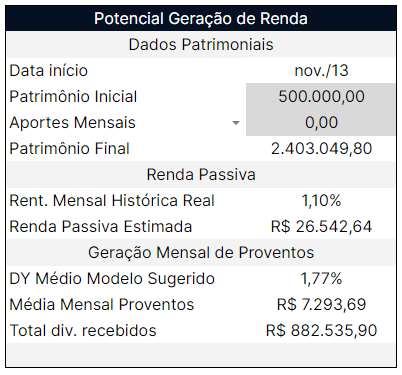Select the Aportes Mensais value 0,00
The image size is (402, 375).
click(x=321, y=123)
